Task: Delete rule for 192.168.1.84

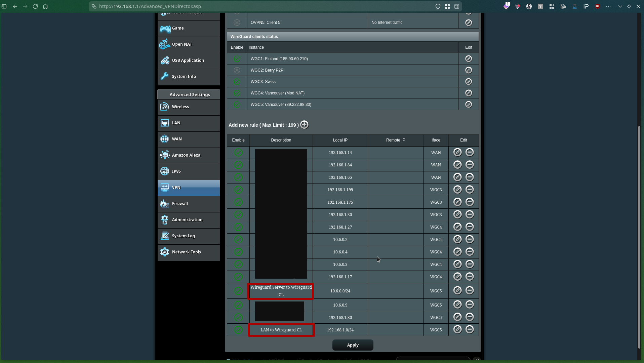Action: click(x=470, y=165)
